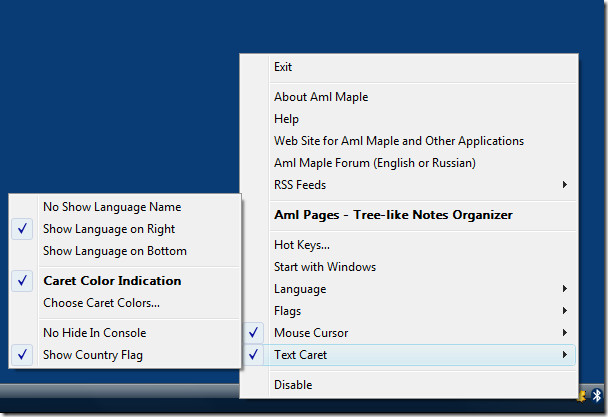Choose Disable in the menu
This screenshot has width=608, height=417.
pos(409,385)
